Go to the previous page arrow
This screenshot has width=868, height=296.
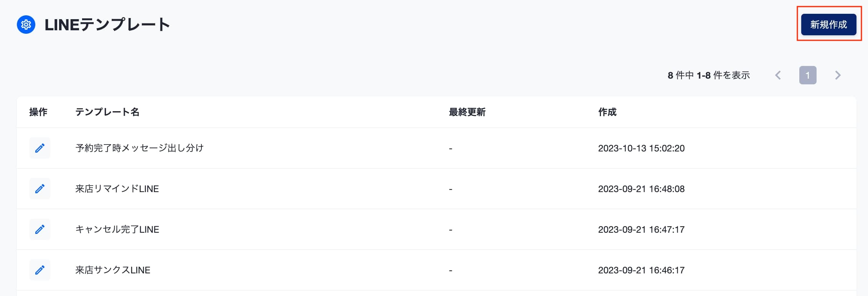tap(778, 75)
